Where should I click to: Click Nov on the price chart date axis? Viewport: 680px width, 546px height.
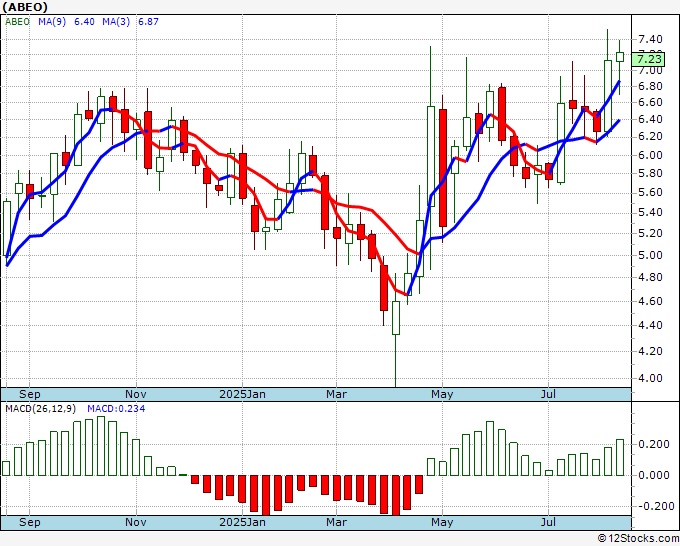[x=136, y=394]
